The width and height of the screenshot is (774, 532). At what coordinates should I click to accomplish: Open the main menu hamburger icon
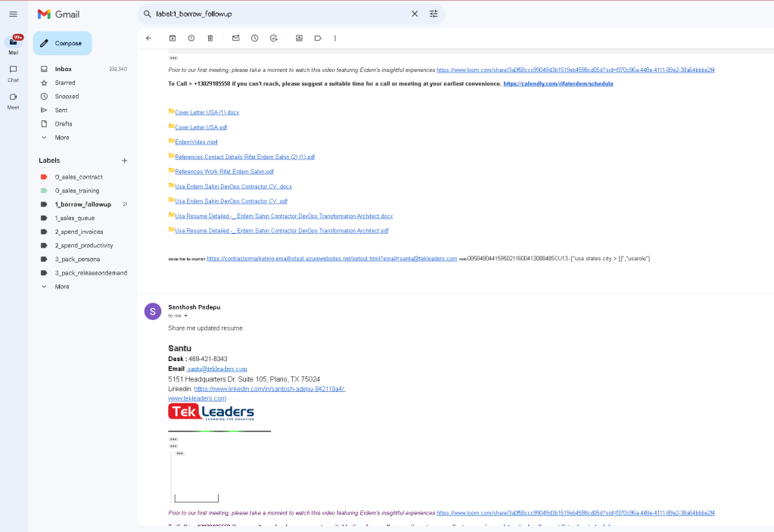click(x=14, y=14)
